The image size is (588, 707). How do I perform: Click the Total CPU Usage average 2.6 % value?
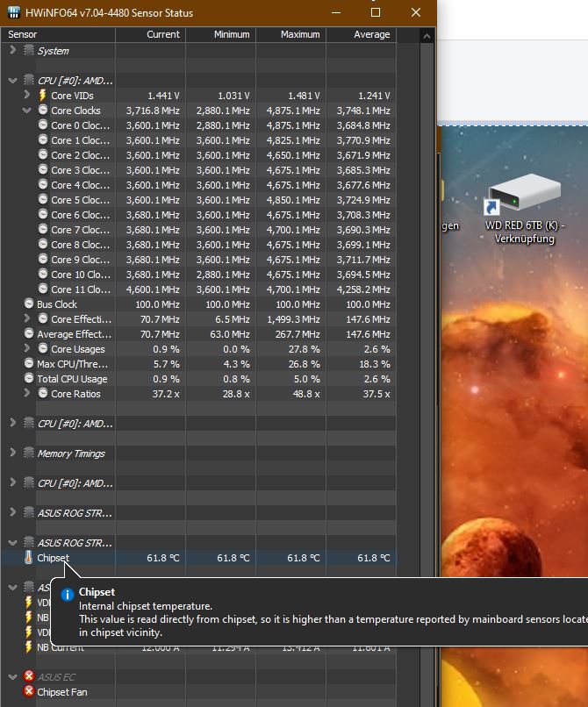[376, 379]
